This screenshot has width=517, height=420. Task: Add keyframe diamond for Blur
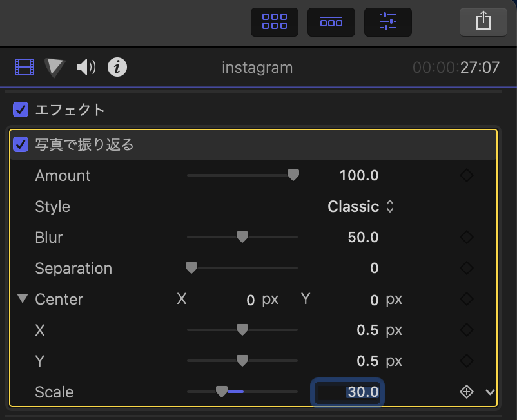tap(467, 237)
